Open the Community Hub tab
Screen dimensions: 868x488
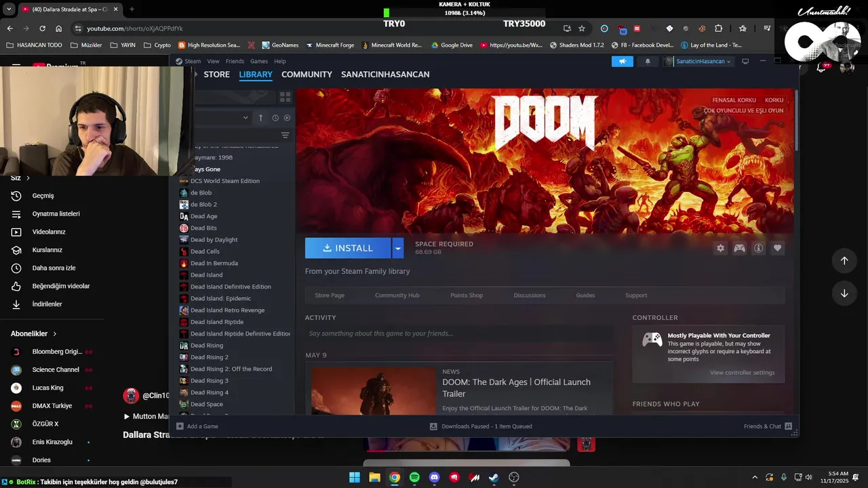tap(397, 295)
